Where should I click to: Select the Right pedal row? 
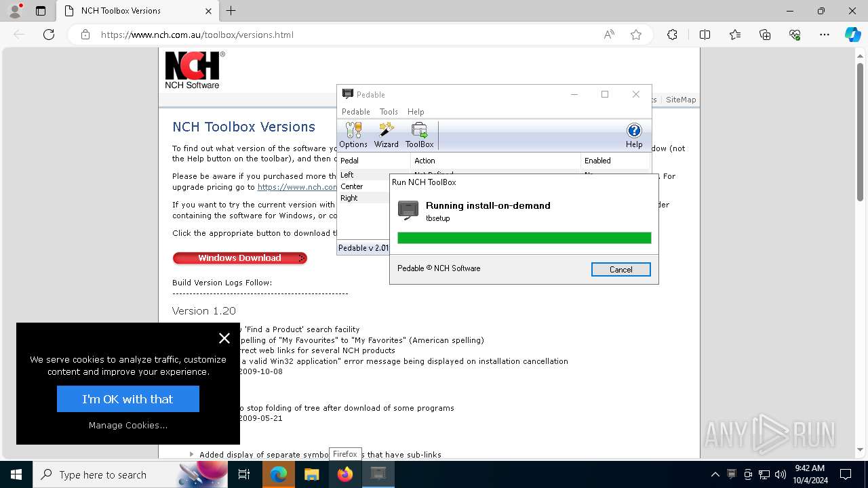(x=363, y=198)
